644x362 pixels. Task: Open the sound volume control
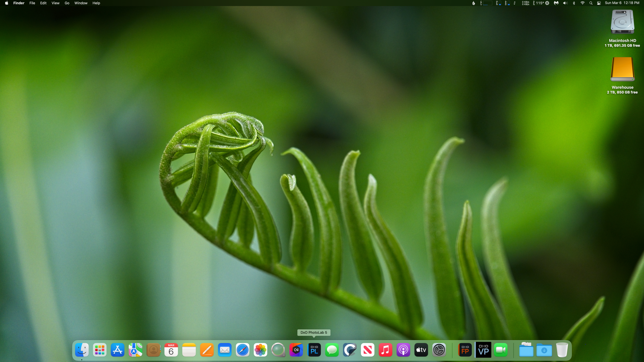565,3
